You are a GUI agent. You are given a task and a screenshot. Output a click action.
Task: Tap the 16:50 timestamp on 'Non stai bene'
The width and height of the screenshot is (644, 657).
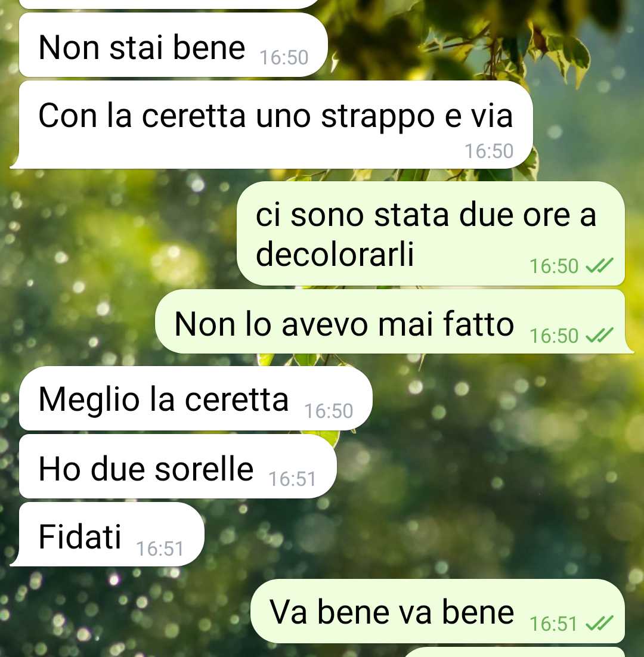284,58
